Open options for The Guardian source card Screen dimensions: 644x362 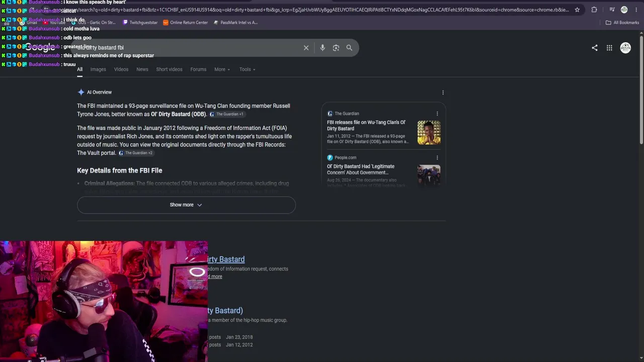[437, 114]
